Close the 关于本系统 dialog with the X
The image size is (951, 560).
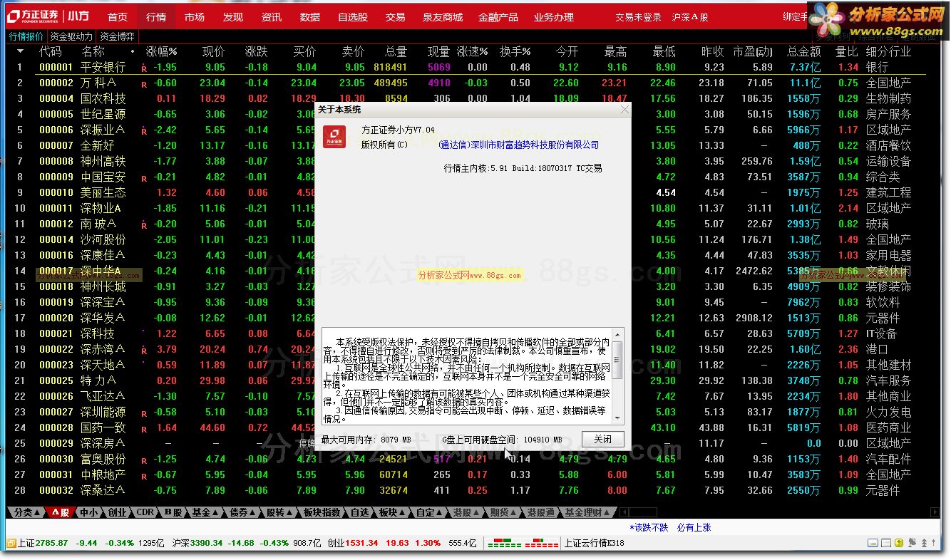pyautogui.click(x=624, y=110)
